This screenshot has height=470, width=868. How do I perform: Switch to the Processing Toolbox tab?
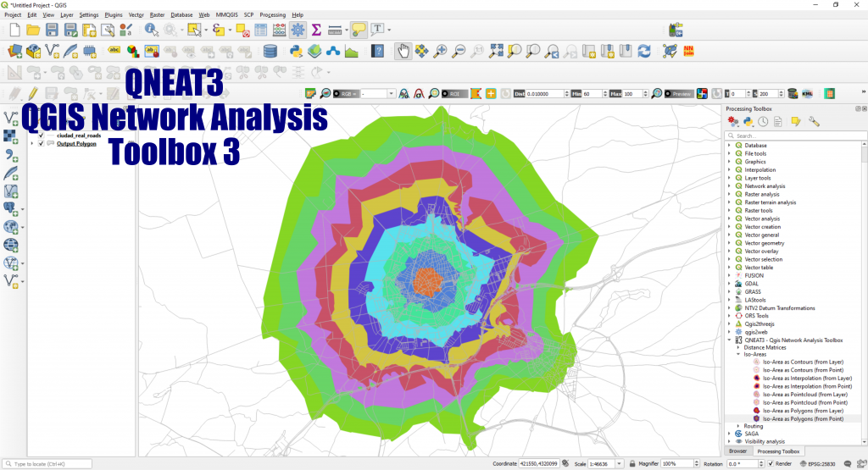[778, 451]
